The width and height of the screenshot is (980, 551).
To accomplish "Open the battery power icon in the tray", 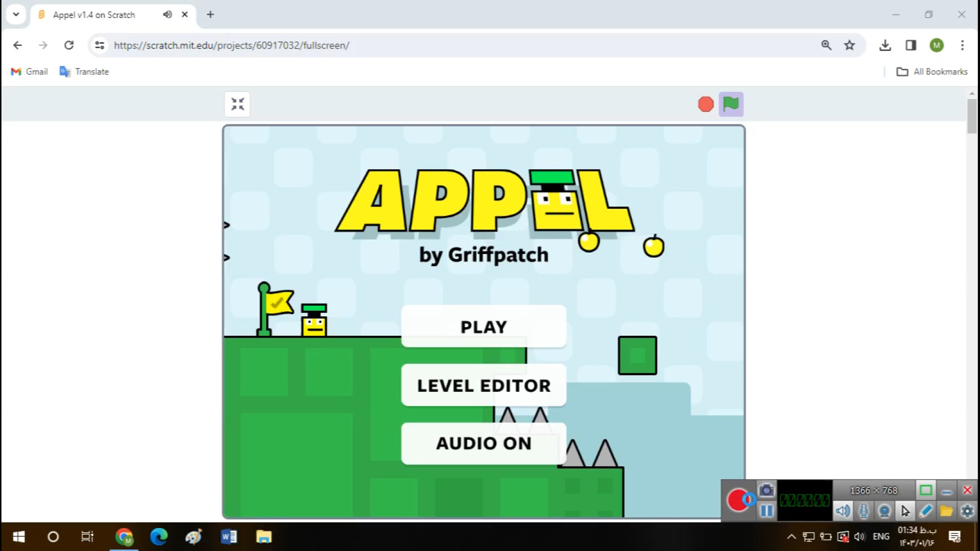I will coord(826,537).
